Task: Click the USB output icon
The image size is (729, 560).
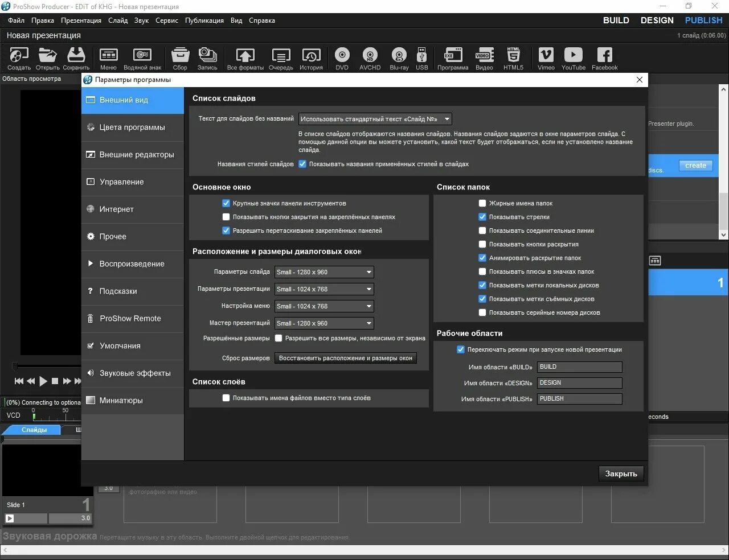Action: (422, 59)
